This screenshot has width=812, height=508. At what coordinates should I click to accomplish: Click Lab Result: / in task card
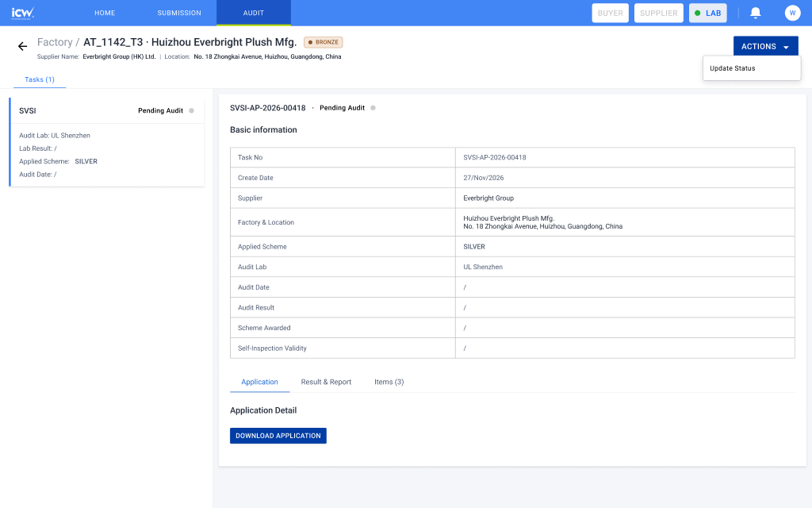[38, 148]
